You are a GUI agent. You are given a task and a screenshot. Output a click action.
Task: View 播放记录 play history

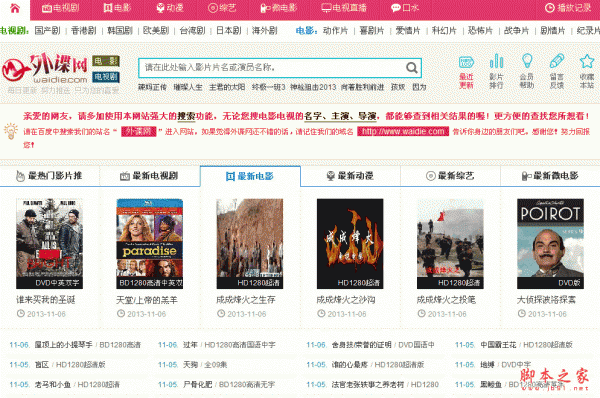pos(568,8)
